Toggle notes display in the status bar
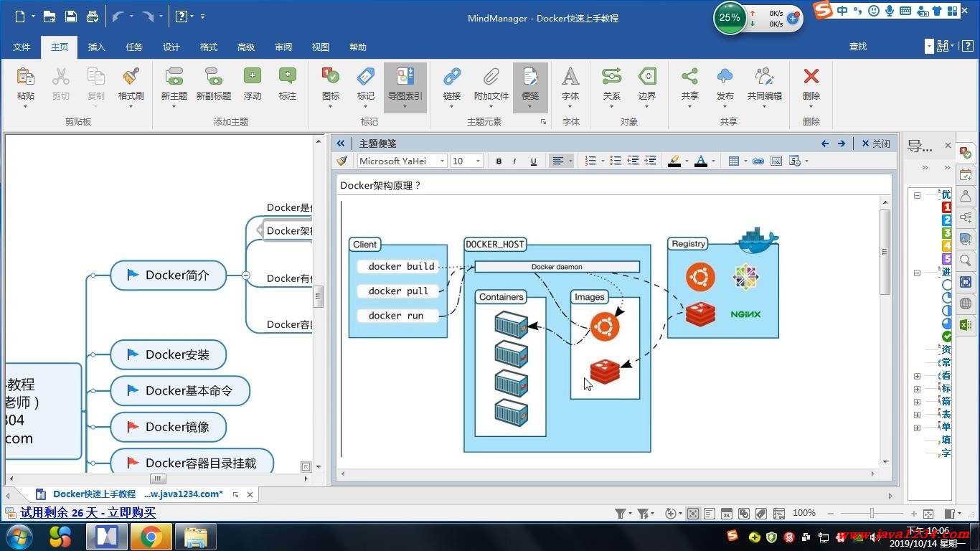980x551 pixels. [710, 514]
